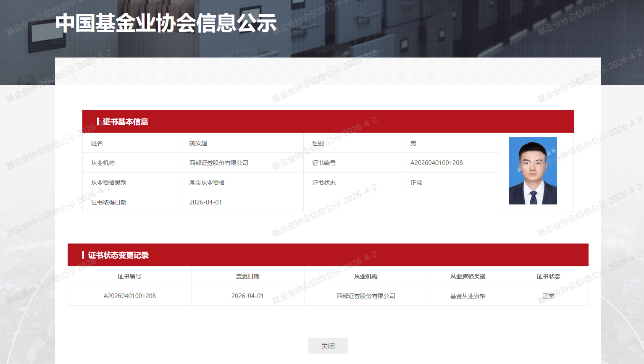
Task: Click 西部证券股份有限公司 in basic info section
Action: (x=218, y=163)
